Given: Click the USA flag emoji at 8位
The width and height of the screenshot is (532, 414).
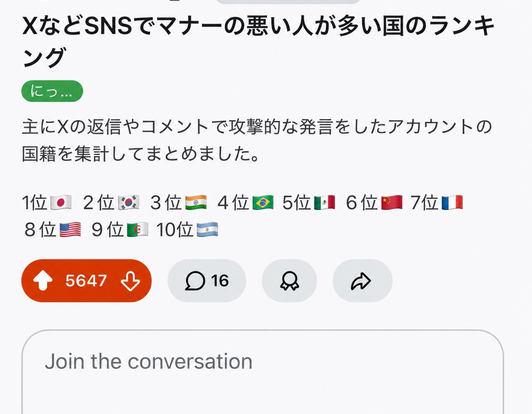Looking at the screenshot, I should (x=70, y=230).
